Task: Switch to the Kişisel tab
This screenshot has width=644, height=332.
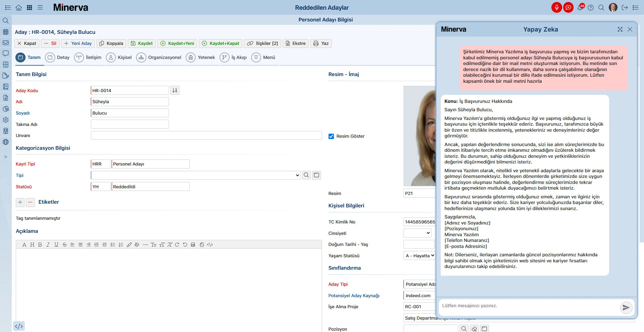Action: point(119,58)
